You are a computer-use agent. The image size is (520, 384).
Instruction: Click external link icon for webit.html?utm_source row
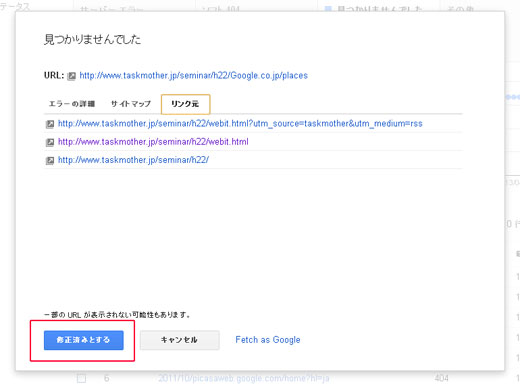[x=50, y=124]
